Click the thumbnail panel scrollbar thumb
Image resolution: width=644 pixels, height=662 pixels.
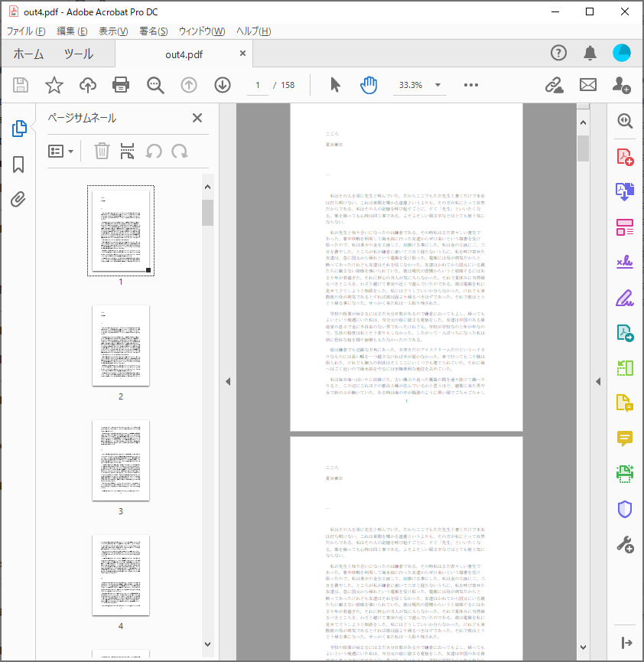pos(207,213)
